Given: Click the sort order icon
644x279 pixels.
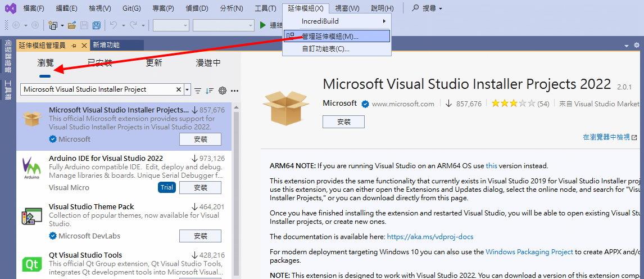Looking at the screenshot, I should click(210, 91).
